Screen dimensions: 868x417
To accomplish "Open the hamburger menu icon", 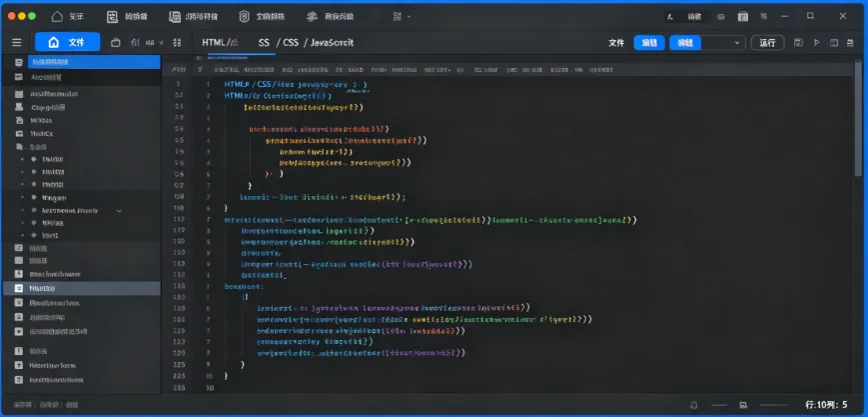I will pyautogui.click(x=17, y=43).
